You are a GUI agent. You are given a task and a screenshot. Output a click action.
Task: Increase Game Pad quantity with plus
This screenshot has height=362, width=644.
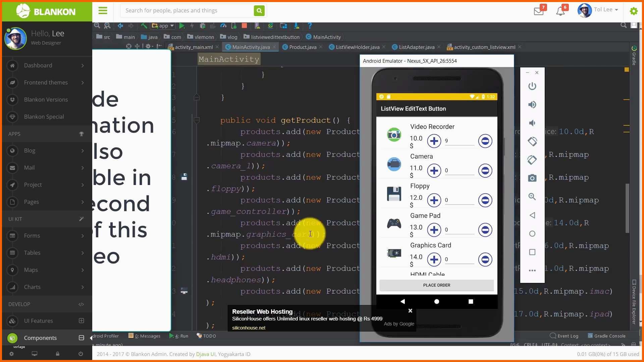point(434,230)
